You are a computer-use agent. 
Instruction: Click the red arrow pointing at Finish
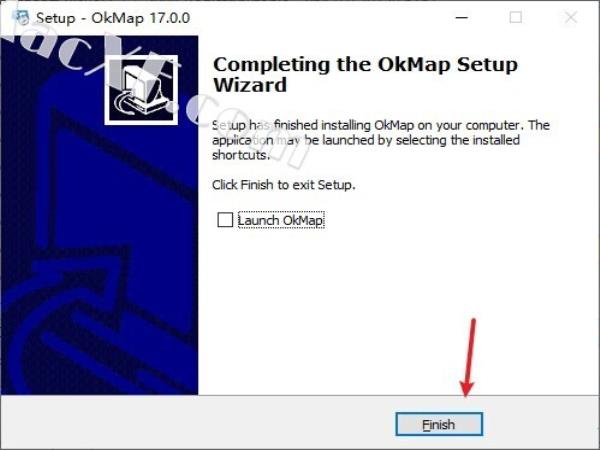(469, 357)
